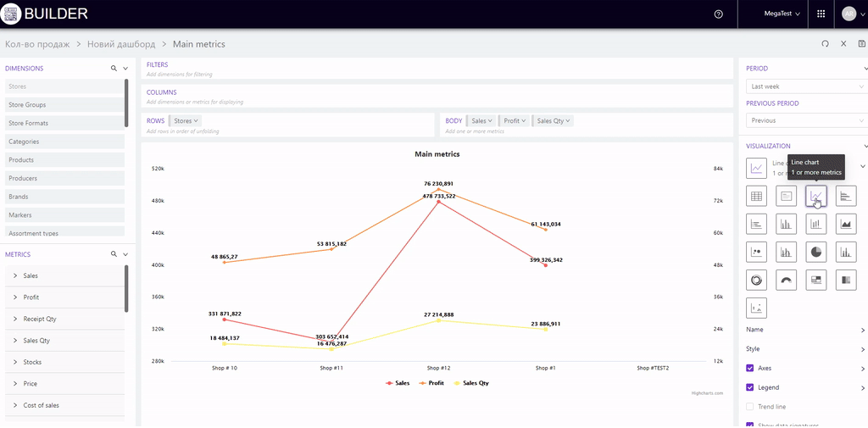The width and height of the screenshot is (868, 428).
Task: Select the table visualization icon
Action: click(756, 196)
